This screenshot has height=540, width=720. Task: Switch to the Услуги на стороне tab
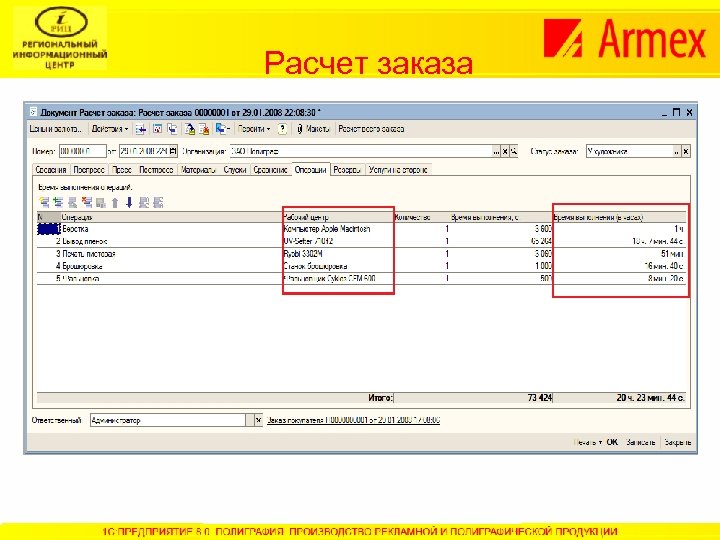click(x=398, y=170)
